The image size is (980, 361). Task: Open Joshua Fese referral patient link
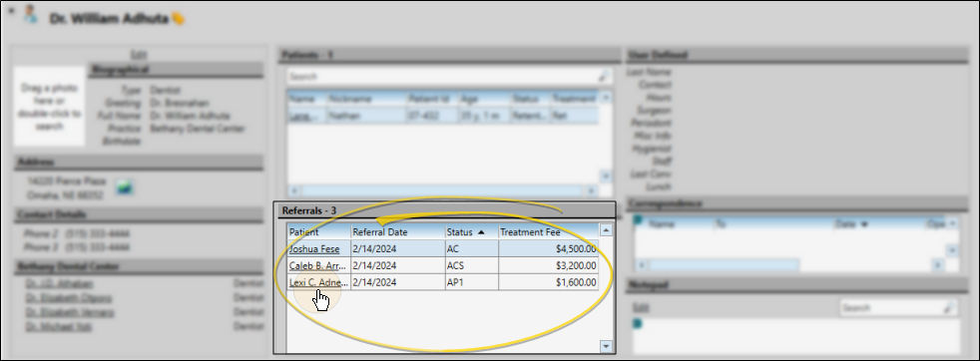click(x=314, y=248)
